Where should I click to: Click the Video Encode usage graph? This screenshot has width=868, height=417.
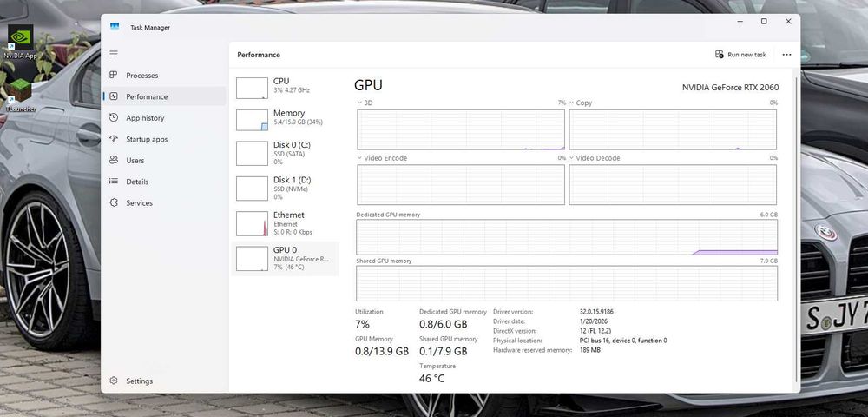click(x=461, y=184)
